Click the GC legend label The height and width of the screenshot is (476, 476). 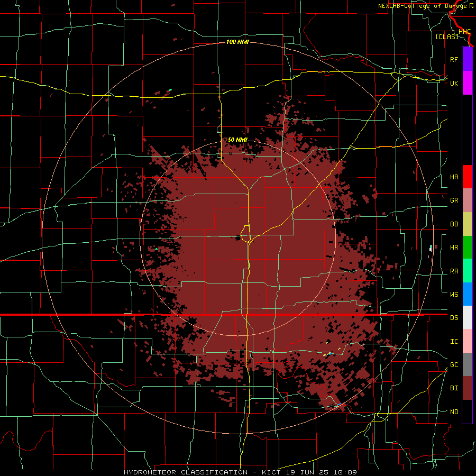tap(454, 364)
